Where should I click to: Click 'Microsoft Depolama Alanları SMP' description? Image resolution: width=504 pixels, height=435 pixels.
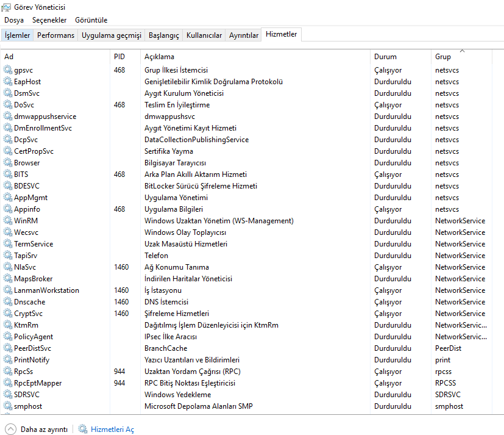[x=198, y=406]
